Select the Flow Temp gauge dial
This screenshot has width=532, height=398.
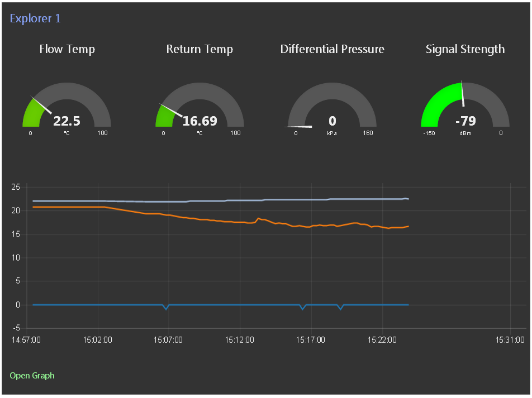(x=67, y=104)
